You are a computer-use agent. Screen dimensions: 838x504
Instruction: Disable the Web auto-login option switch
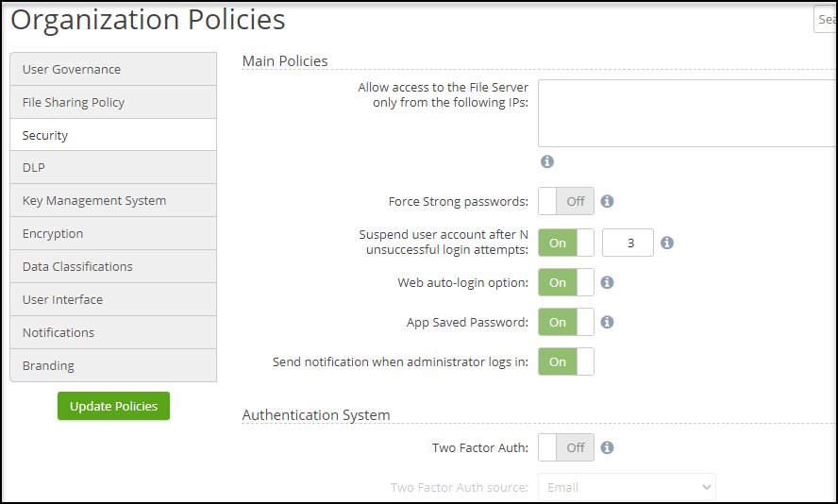(x=566, y=282)
